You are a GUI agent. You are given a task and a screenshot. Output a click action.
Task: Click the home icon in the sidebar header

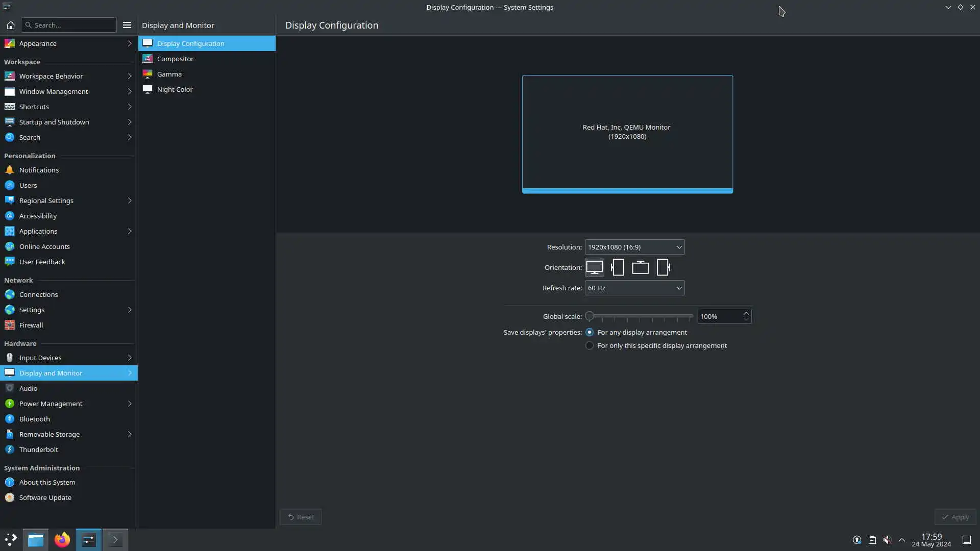coord(10,25)
